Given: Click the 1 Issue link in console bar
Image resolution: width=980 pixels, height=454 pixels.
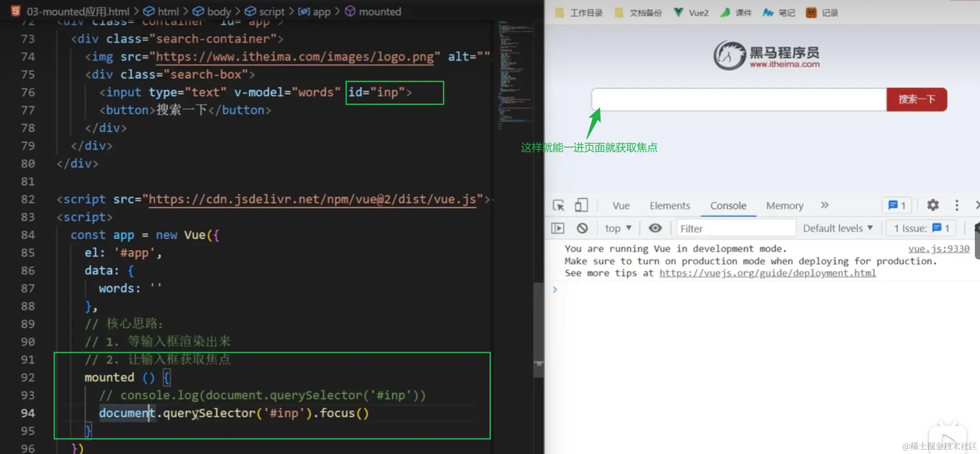Looking at the screenshot, I should click(x=921, y=228).
